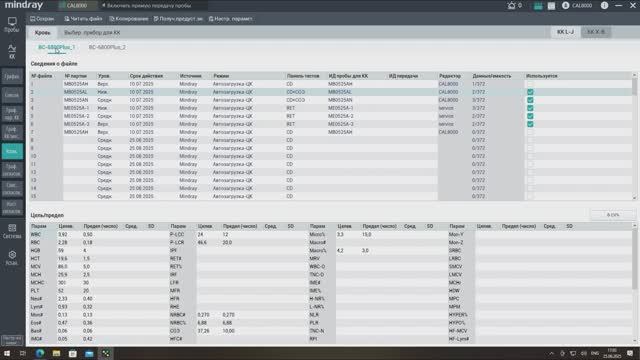
Task: Click the button right of Цель/предел heading
Action: [612, 215]
